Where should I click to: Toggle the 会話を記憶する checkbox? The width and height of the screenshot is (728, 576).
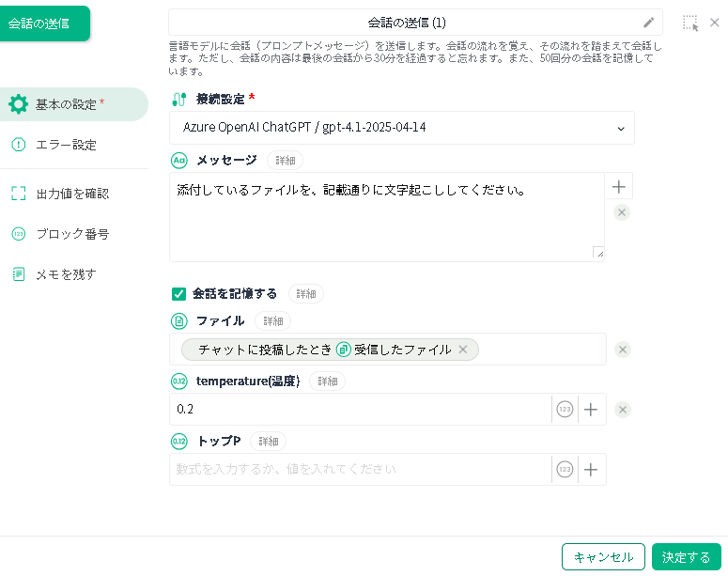(179, 294)
